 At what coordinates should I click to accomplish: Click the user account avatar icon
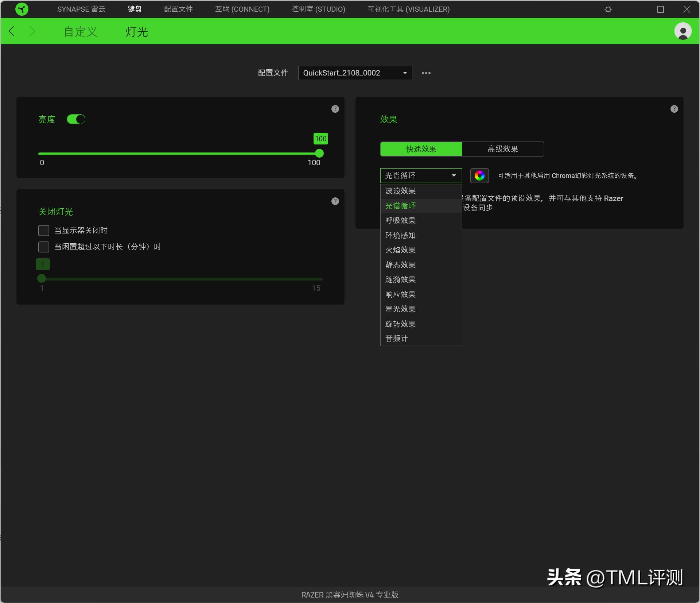[x=682, y=31]
